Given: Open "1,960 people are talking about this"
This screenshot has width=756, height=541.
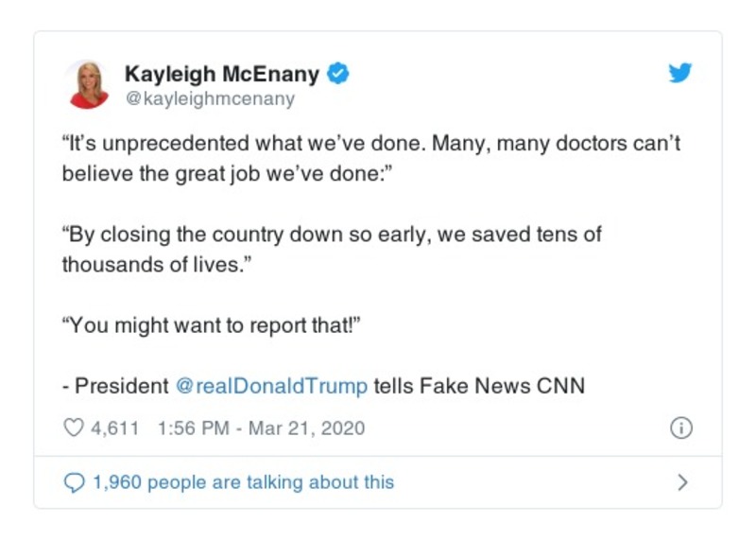Looking at the screenshot, I should [243, 482].
